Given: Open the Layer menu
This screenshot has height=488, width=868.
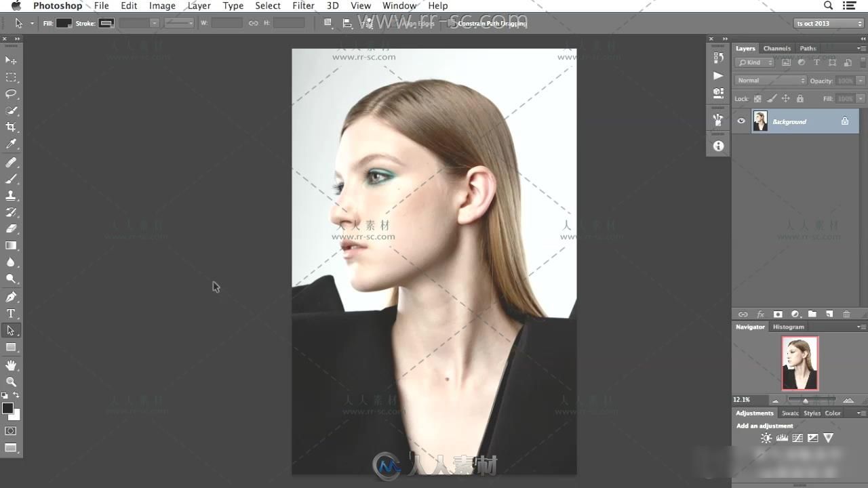Looking at the screenshot, I should coord(199,5).
